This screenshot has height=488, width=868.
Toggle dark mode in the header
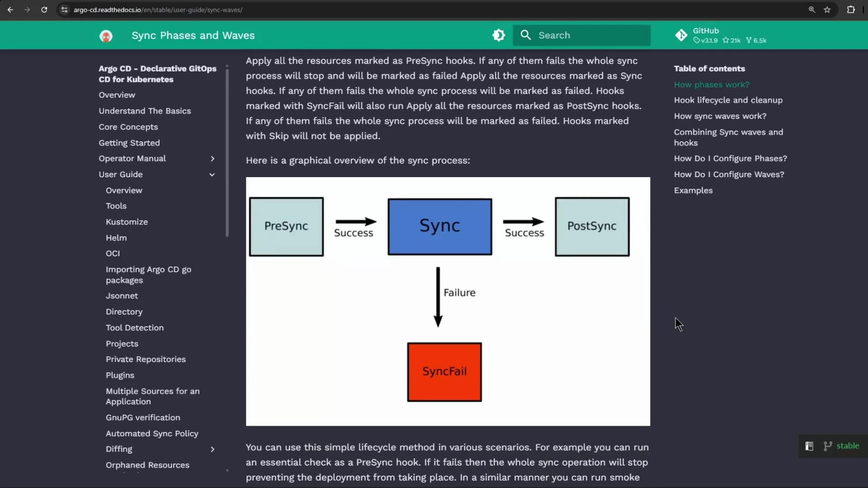(498, 35)
